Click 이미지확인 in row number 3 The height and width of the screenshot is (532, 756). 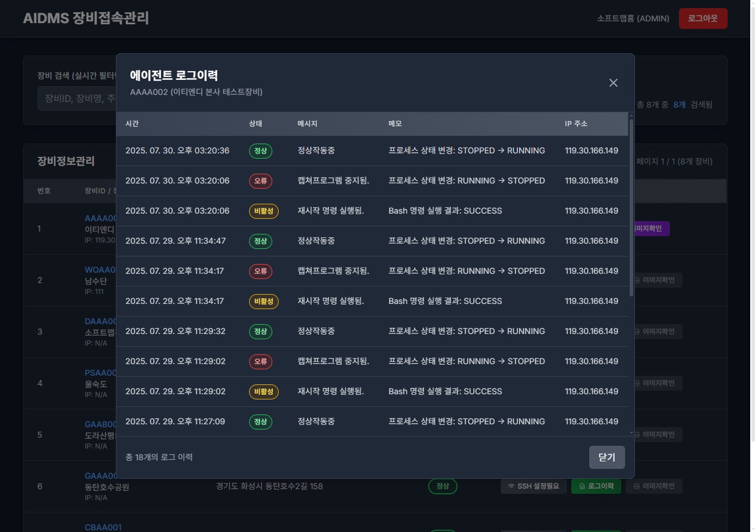tap(658, 332)
